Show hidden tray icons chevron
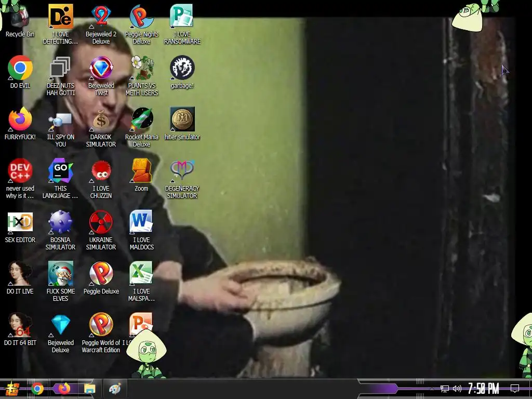The height and width of the screenshot is (399, 532). 432,389
